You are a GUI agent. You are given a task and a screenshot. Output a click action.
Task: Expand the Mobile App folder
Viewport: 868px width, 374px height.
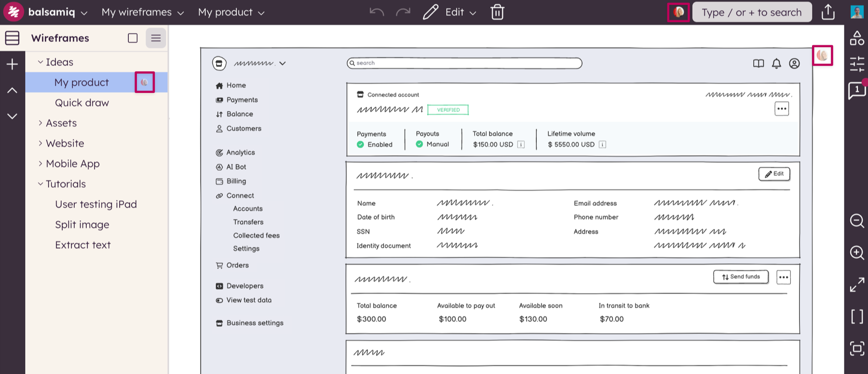(x=41, y=164)
